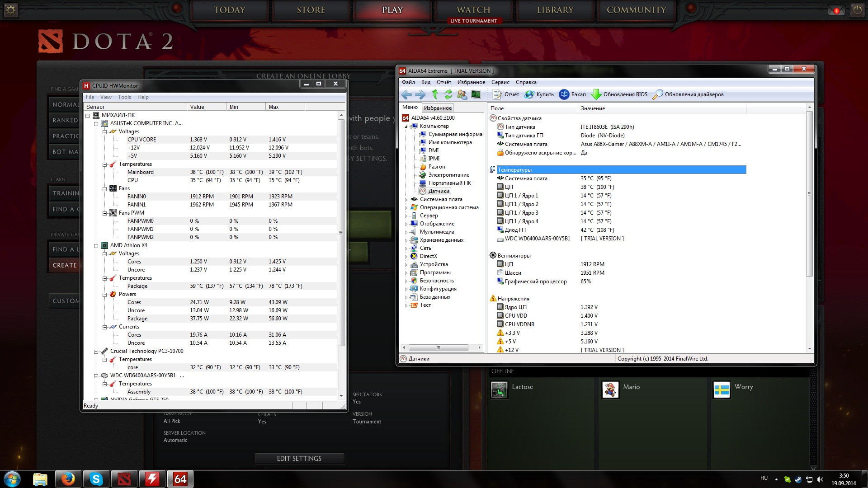868x488 pixels.
Task: Open Firefox from the taskbar
Action: point(68,479)
